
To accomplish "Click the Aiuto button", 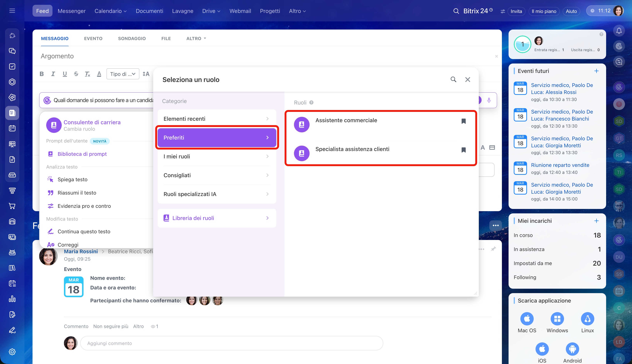I will point(571,11).
